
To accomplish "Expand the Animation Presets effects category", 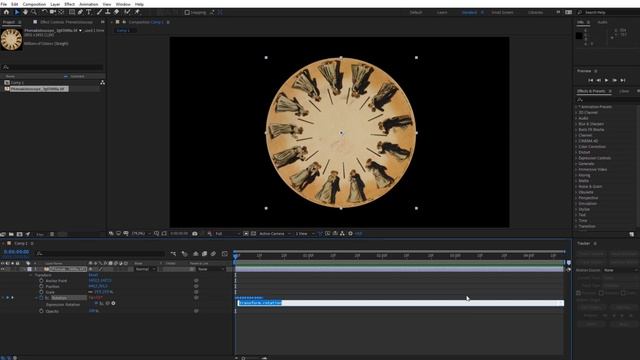I will (x=576, y=107).
